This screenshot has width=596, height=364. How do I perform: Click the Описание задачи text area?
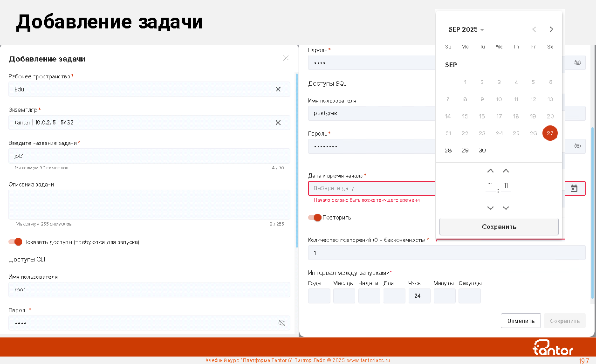coord(149,205)
